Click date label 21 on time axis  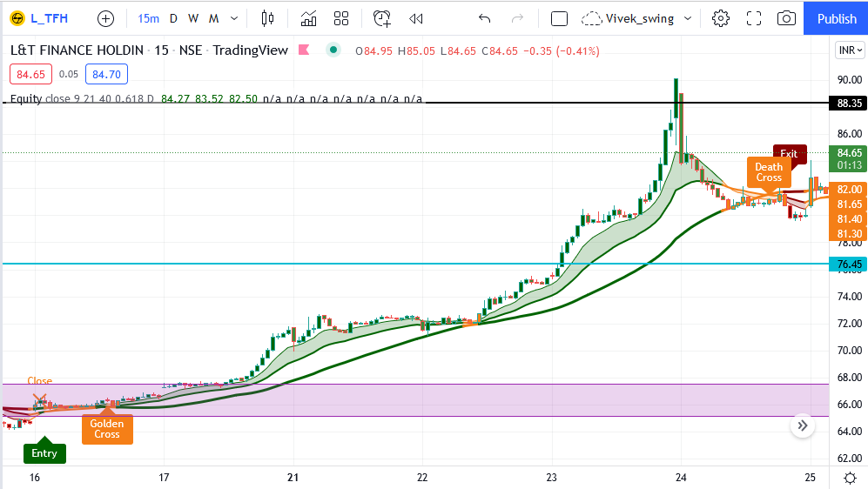(293, 478)
